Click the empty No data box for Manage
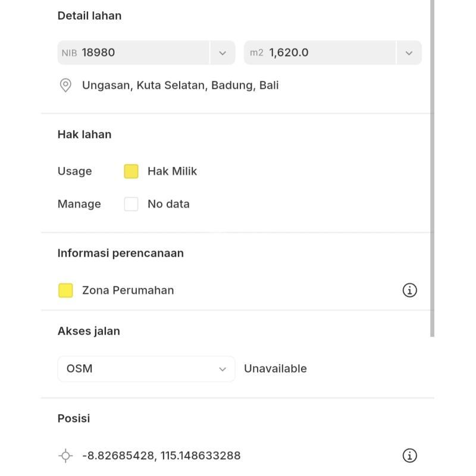Image resolution: width=476 pixels, height=476 pixels. tap(131, 204)
